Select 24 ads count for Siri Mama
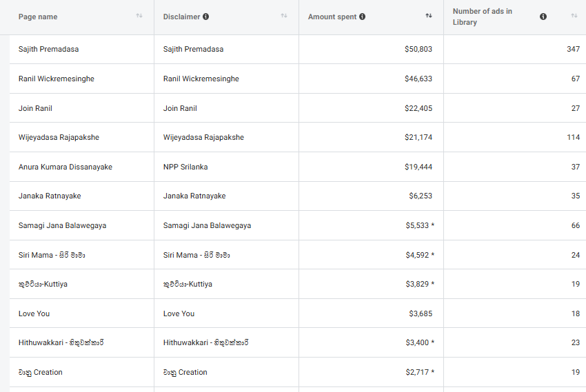The width and height of the screenshot is (586, 392). (x=576, y=255)
